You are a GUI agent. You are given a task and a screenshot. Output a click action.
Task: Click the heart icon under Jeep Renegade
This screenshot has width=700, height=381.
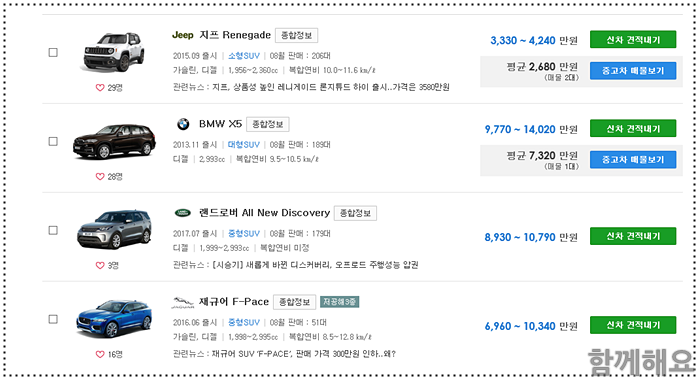tap(100, 88)
